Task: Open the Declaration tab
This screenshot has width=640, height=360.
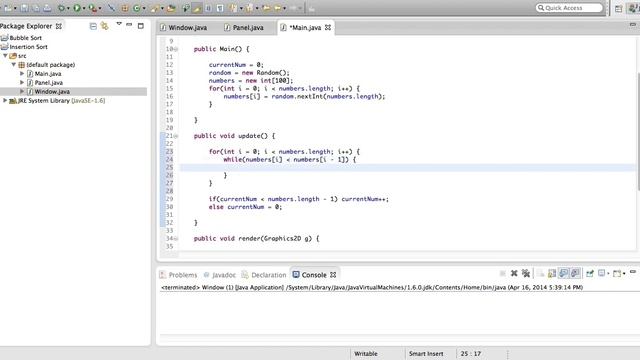Action: 264,275
